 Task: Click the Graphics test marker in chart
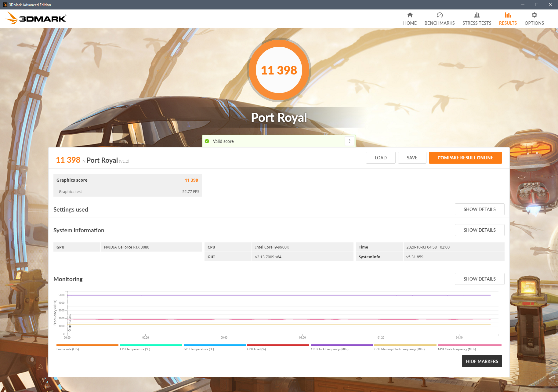click(70, 323)
